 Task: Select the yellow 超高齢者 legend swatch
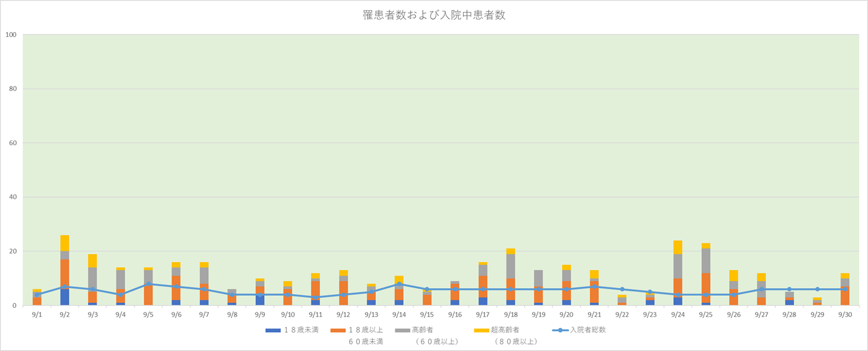[483, 330]
